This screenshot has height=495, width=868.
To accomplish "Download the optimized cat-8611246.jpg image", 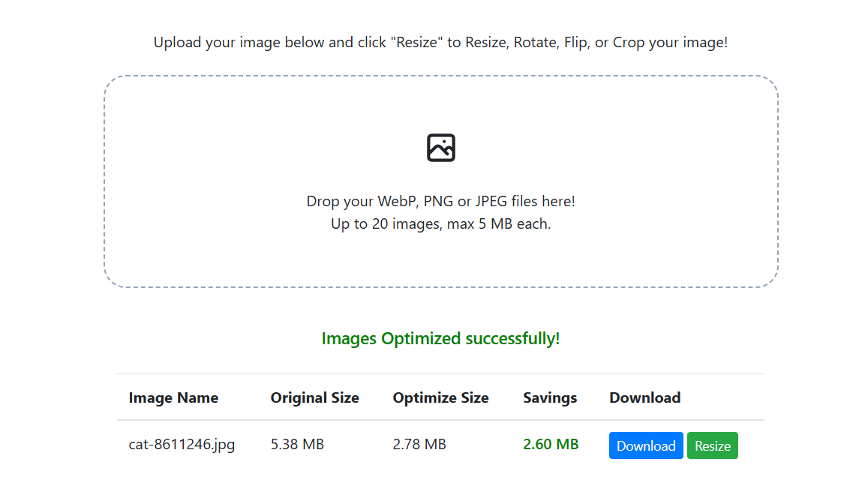I will [646, 445].
